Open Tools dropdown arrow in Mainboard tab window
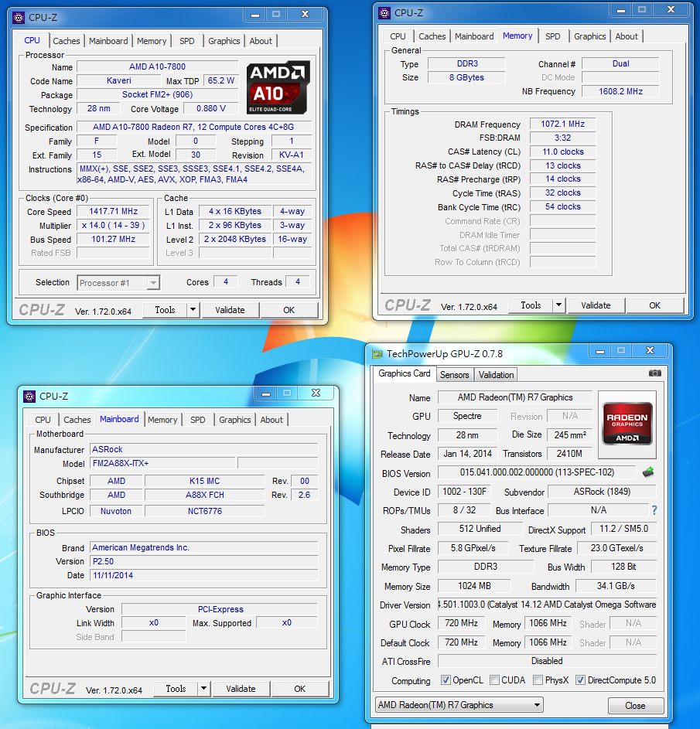The height and width of the screenshot is (729, 700). (x=203, y=689)
